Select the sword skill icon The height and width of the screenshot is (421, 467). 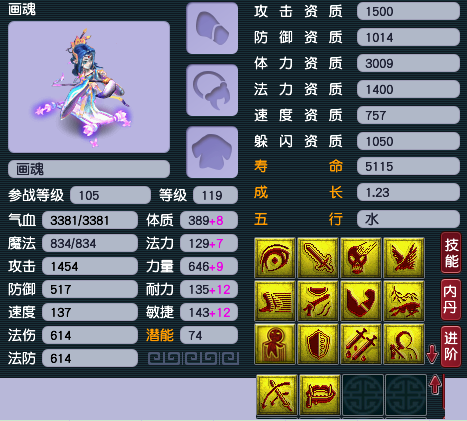[x=318, y=258]
